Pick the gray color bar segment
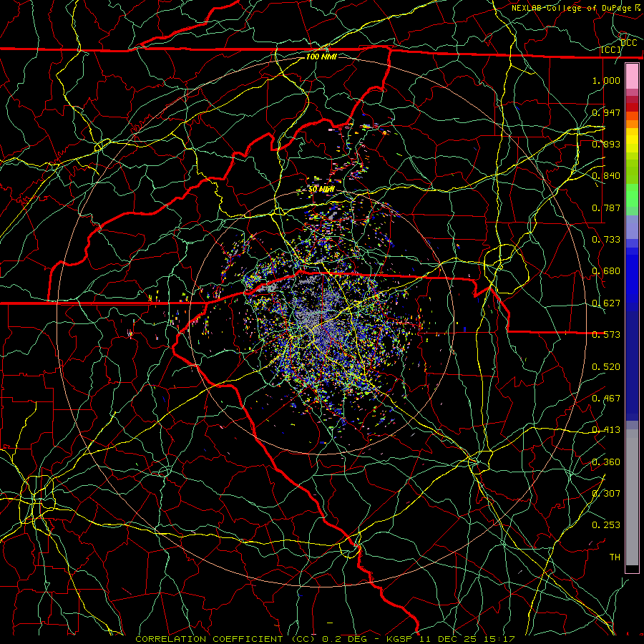This screenshot has height=644, width=644. click(632, 497)
